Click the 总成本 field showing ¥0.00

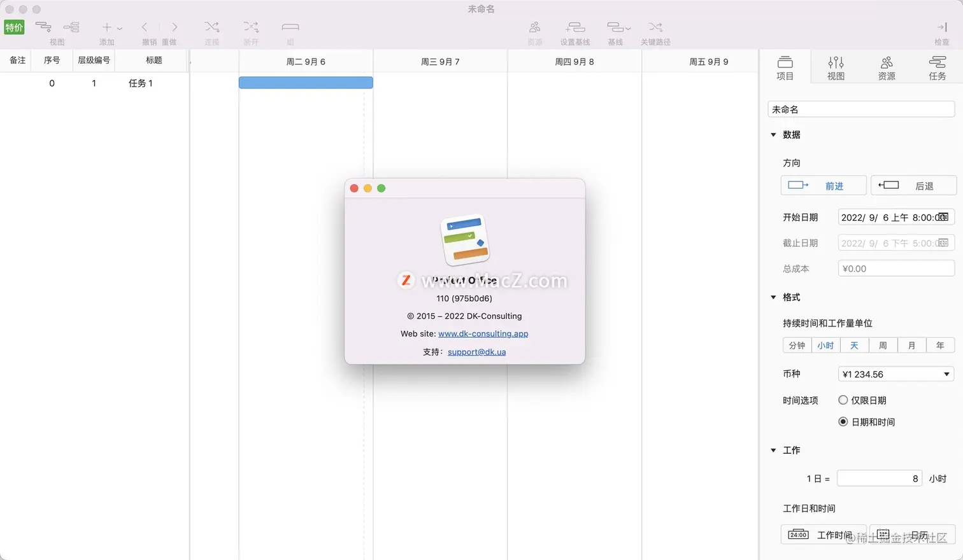(896, 269)
